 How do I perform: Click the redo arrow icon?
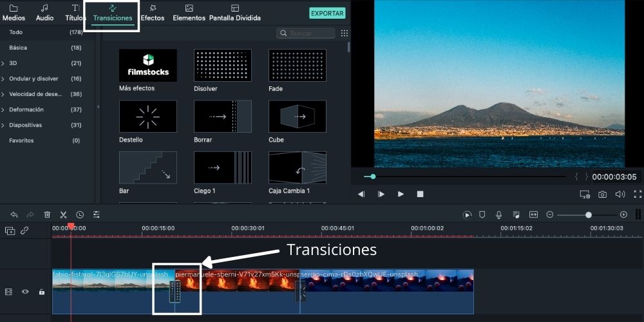[x=30, y=214]
